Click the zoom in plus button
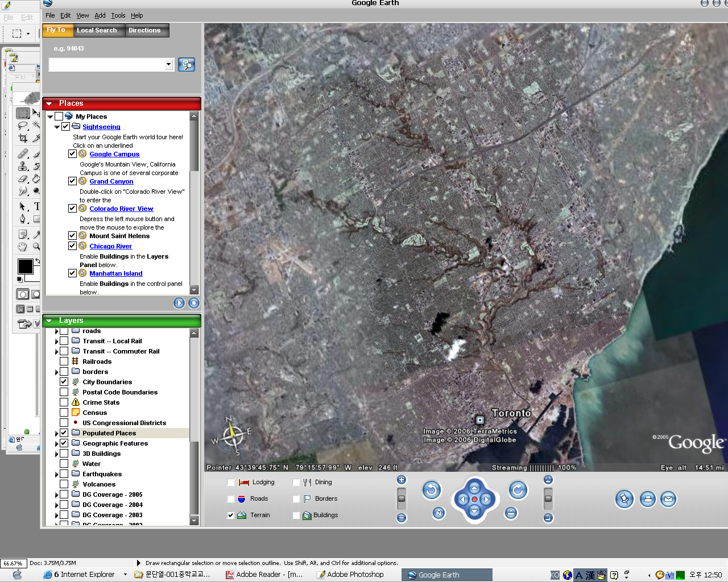Image resolution: width=728 pixels, height=582 pixels. (x=402, y=480)
